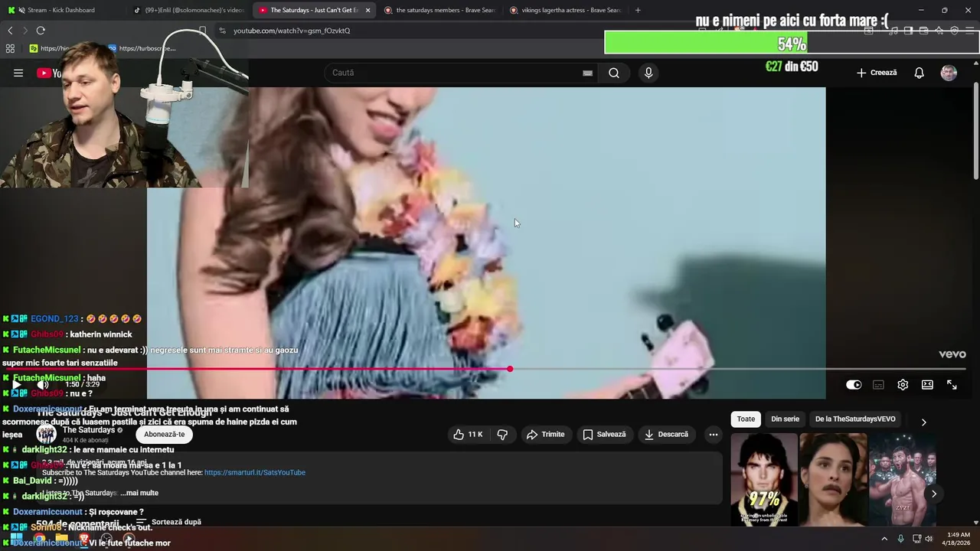Open the system tray volume control
This screenshot has height=551, width=980.
coord(929,539)
